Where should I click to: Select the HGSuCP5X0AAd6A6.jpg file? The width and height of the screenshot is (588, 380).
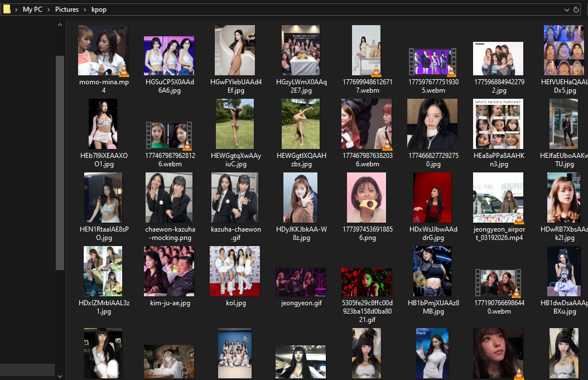point(169,56)
